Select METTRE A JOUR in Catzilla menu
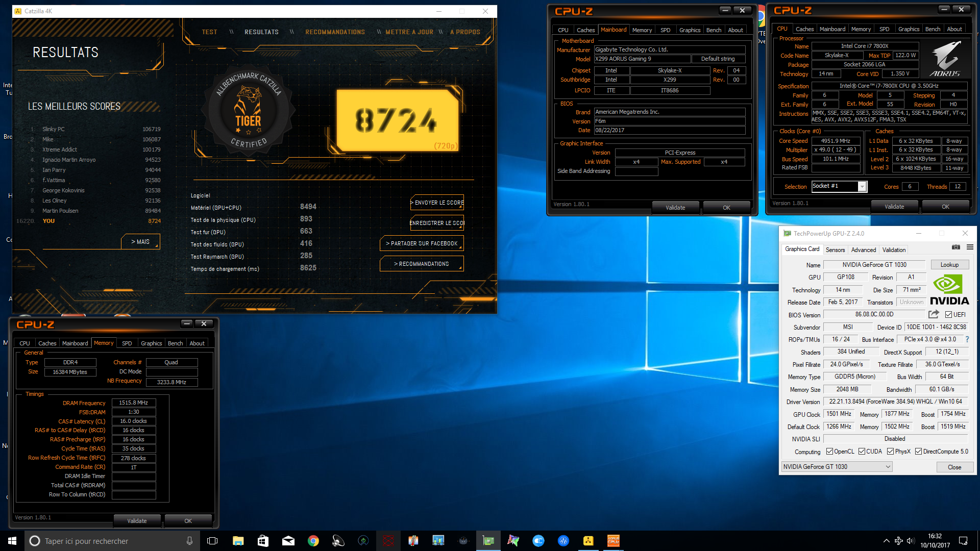Image resolution: width=980 pixels, height=551 pixels. (x=409, y=32)
